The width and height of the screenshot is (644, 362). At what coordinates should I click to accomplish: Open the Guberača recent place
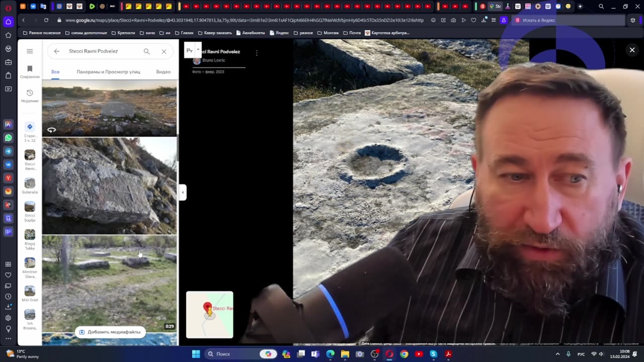[30, 186]
